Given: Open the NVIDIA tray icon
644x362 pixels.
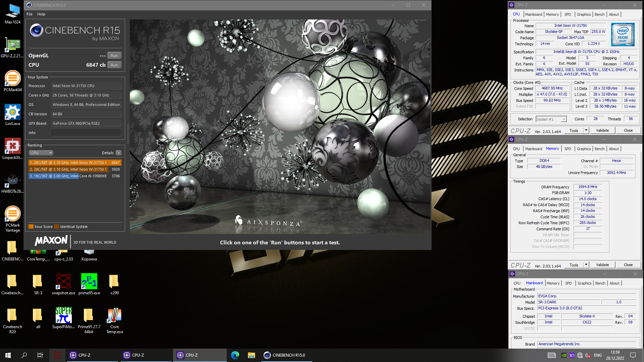Looking at the screenshot, I should click(564, 355).
